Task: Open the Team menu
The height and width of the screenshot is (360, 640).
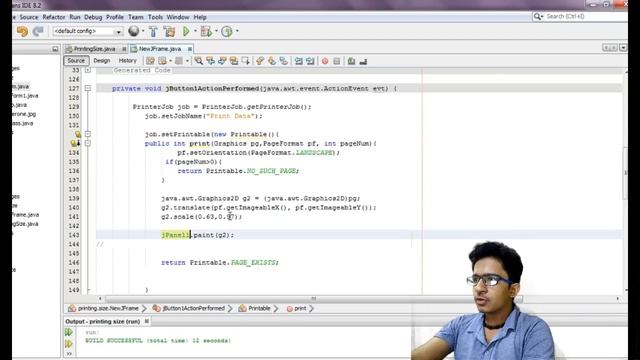Action: 136,17
